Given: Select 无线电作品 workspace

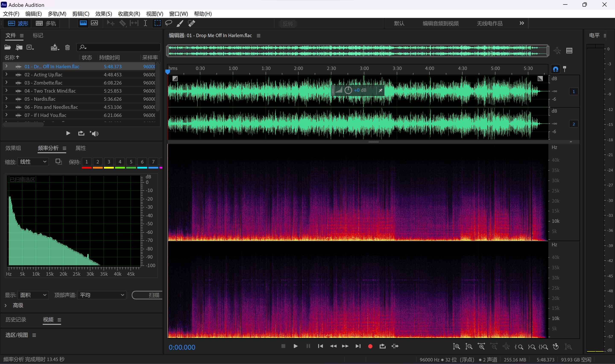Looking at the screenshot, I should (x=489, y=23).
